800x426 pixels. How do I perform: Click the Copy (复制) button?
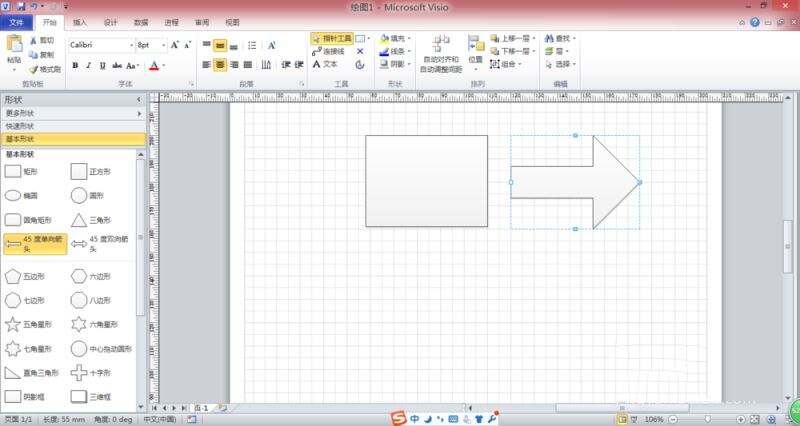(x=41, y=55)
